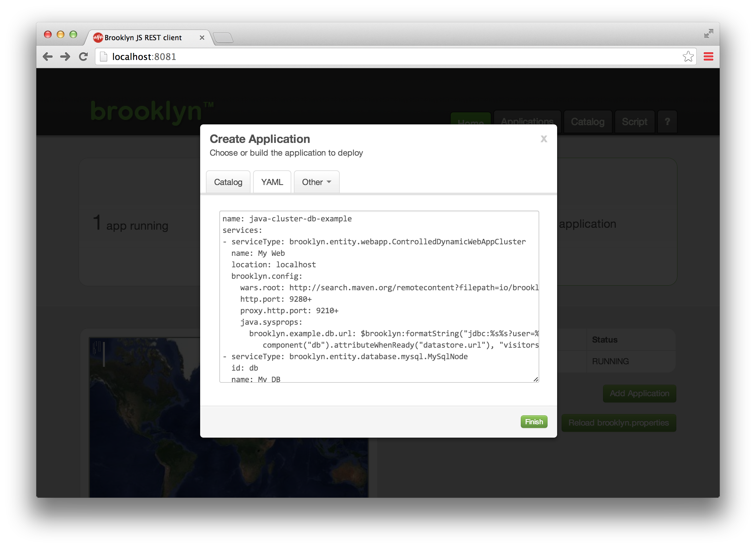
Task: Bookmark the page with the star icon
Action: point(688,57)
